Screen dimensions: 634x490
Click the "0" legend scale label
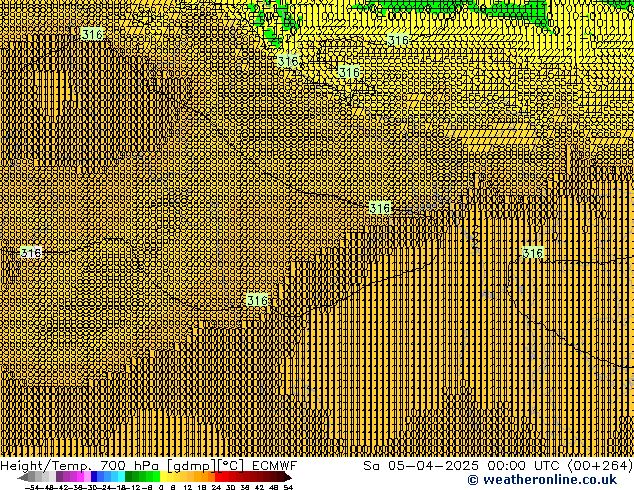(x=161, y=487)
